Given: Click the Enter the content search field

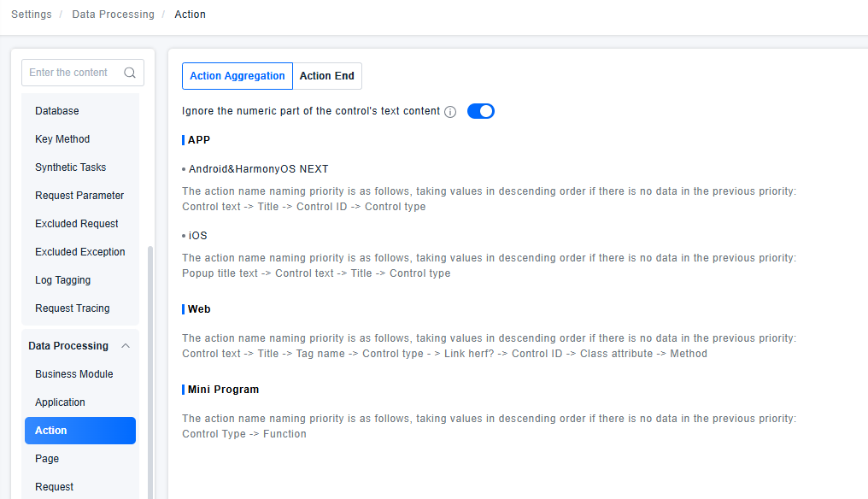Looking at the screenshot, I should click(x=73, y=73).
